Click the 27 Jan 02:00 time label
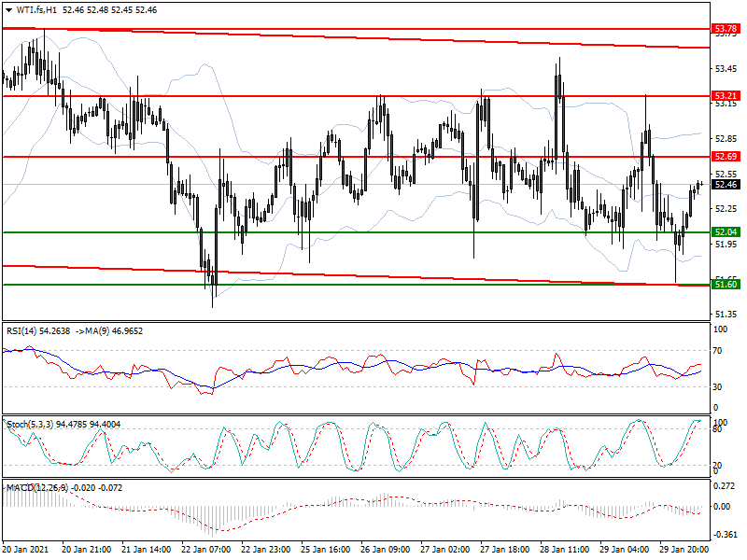This screenshot has height=560, width=747. click(x=445, y=550)
